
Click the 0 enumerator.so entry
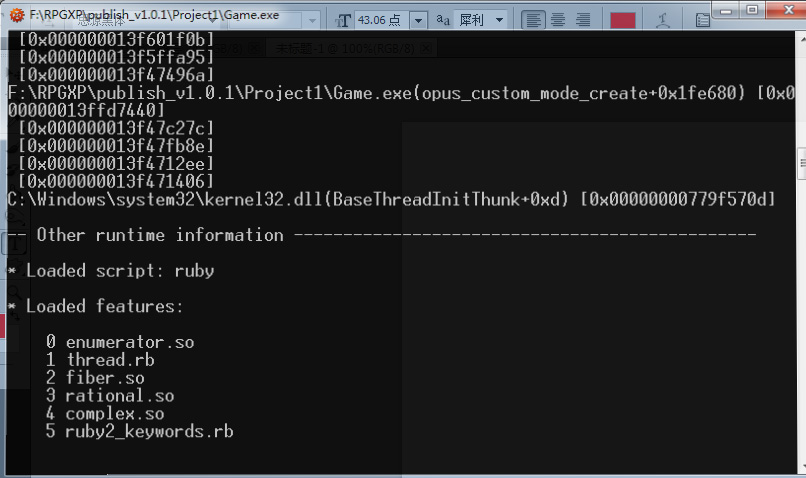(120, 342)
